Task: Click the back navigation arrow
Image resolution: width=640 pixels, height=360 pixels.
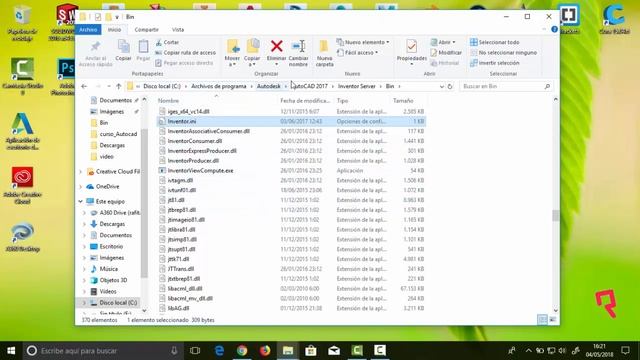Action: click(84, 87)
